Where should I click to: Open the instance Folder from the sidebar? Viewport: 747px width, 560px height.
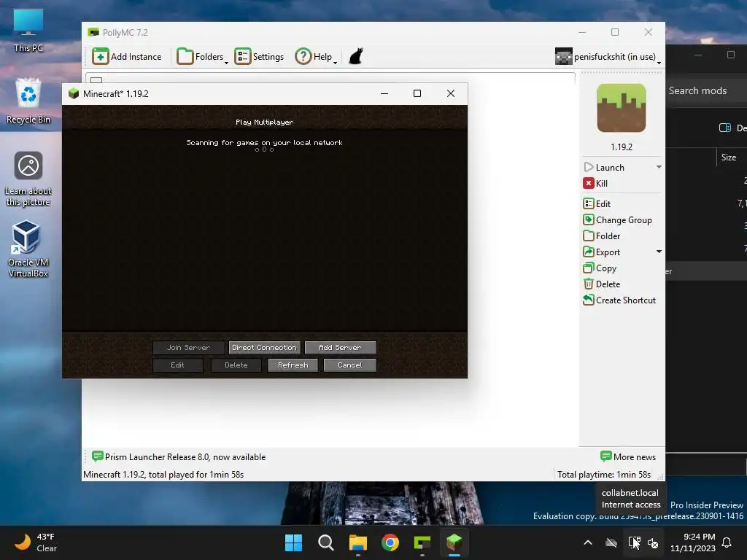tap(602, 236)
